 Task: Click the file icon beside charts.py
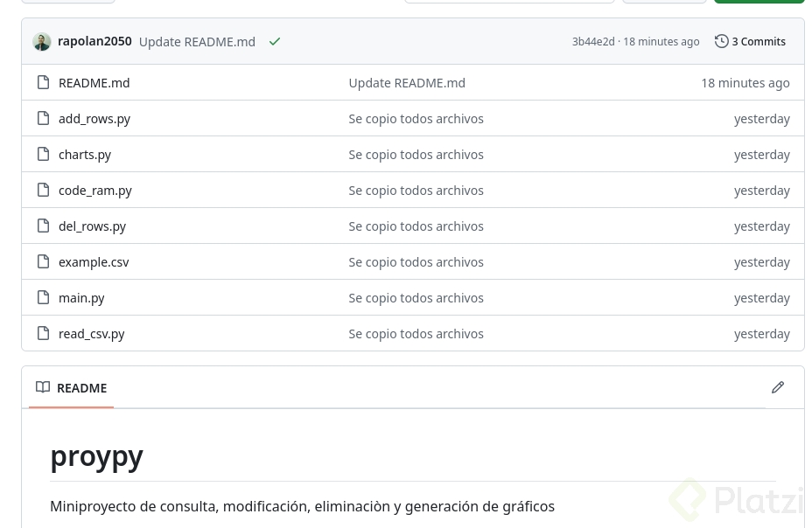point(43,154)
